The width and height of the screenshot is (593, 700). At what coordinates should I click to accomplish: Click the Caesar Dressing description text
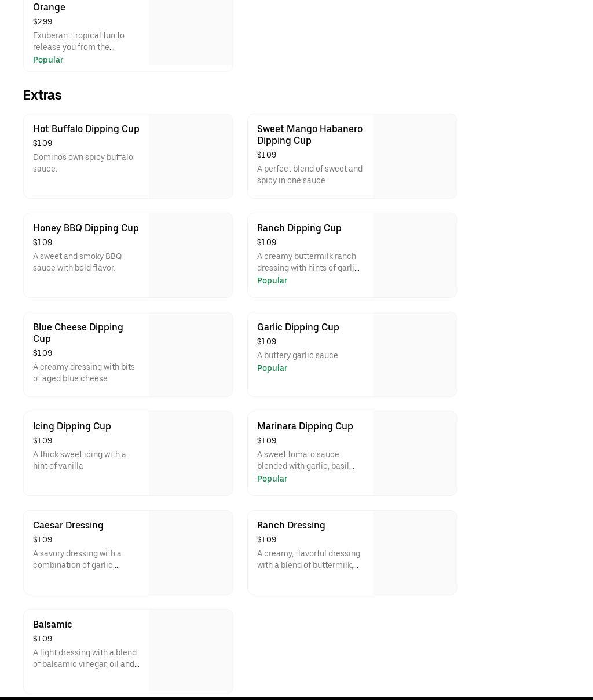[x=77, y=559]
